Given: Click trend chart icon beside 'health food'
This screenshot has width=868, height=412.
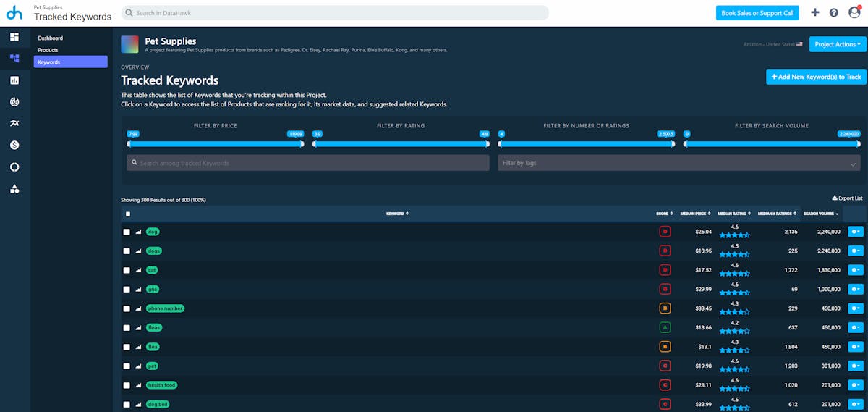Looking at the screenshot, I should pos(139,385).
